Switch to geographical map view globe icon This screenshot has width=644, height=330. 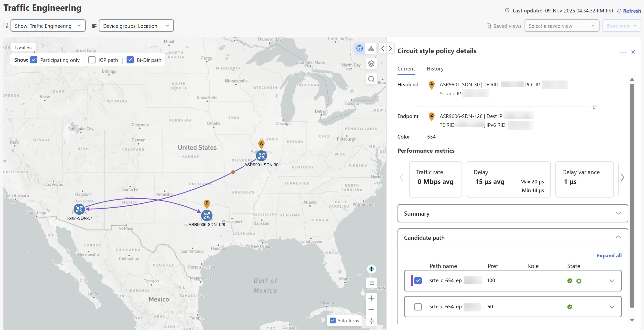click(x=359, y=49)
